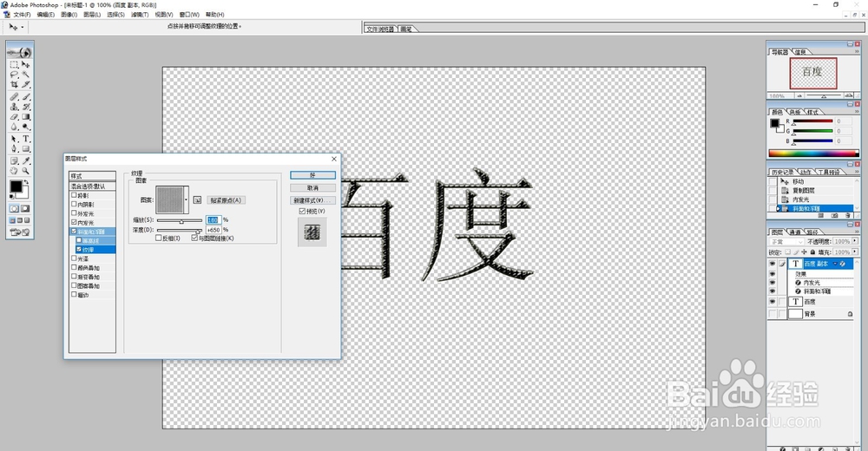Viewport: 868px width, 451px height.
Task: Open the 帮助(H) Help menu
Action: point(214,15)
